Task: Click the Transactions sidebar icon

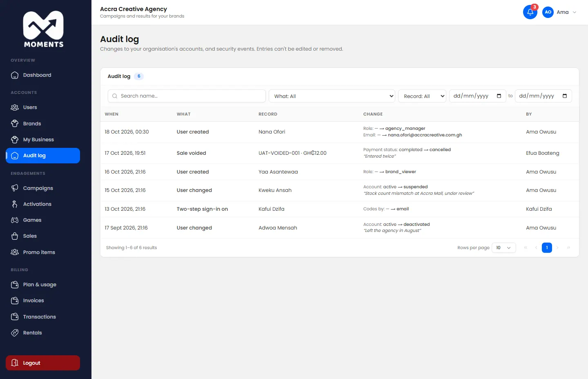Action: tap(15, 317)
